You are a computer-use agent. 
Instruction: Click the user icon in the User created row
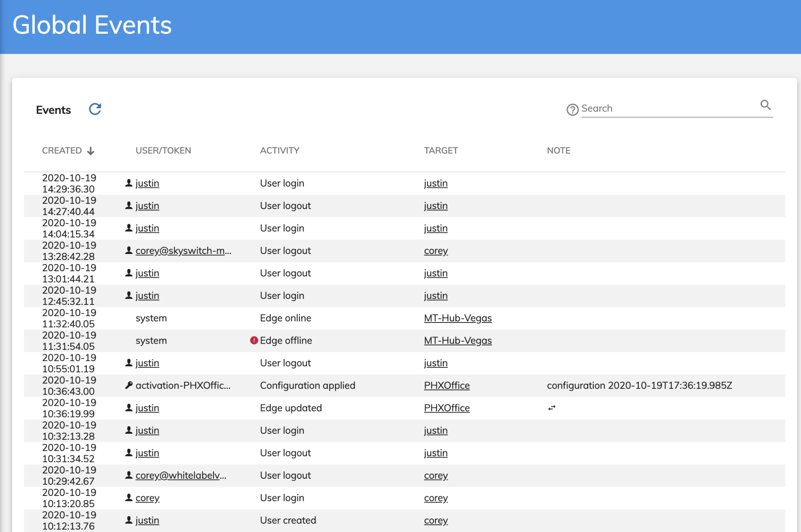pyautogui.click(x=129, y=520)
